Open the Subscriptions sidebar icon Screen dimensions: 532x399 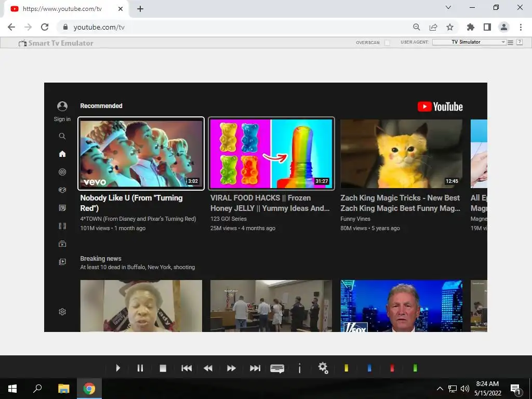pyautogui.click(x=62, y=244)
